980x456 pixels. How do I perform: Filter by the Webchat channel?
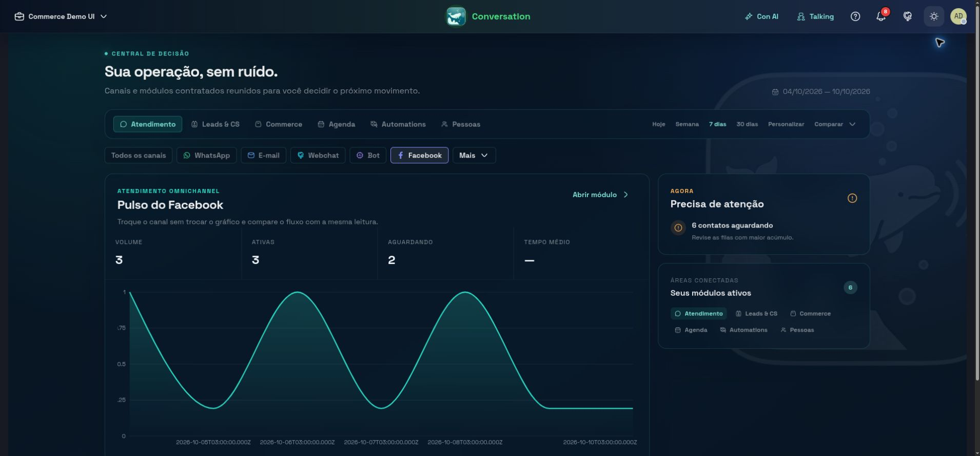pyautogui.click(x=318, y=155)
